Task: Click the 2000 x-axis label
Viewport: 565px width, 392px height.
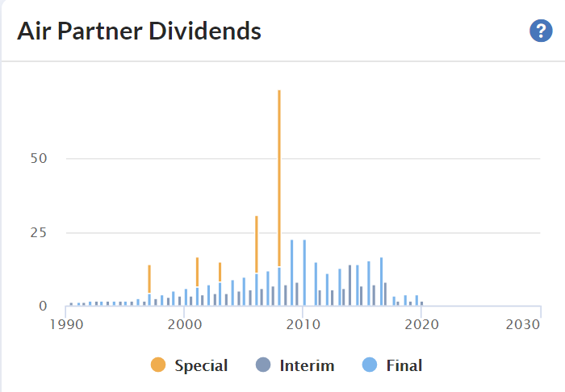Action: (x=185, y=325)
